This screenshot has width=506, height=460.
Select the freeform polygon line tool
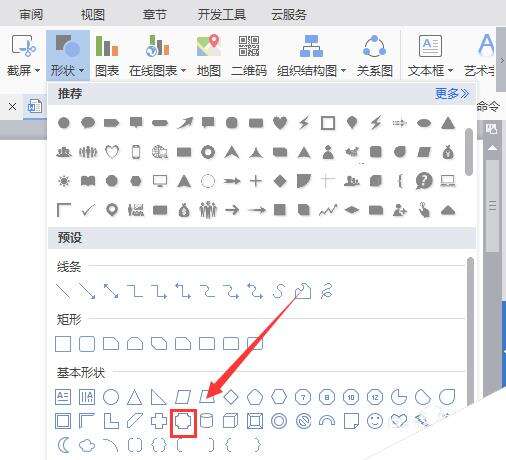pos(303,291)
